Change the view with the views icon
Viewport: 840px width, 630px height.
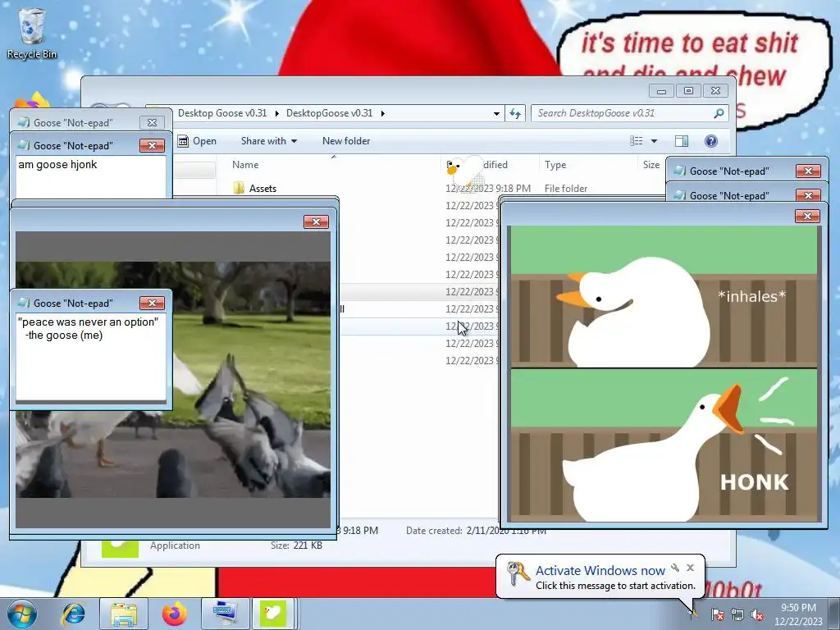coord(636,141)
